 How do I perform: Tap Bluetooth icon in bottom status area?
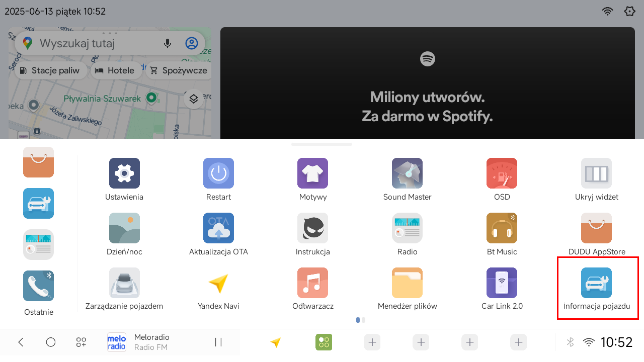coord(570,342)
